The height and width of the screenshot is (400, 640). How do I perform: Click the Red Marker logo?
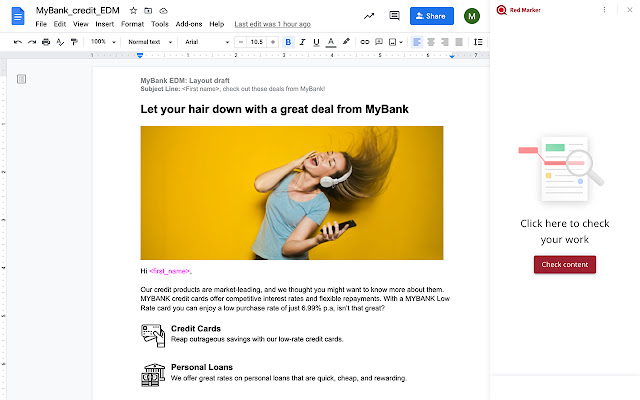518,10
